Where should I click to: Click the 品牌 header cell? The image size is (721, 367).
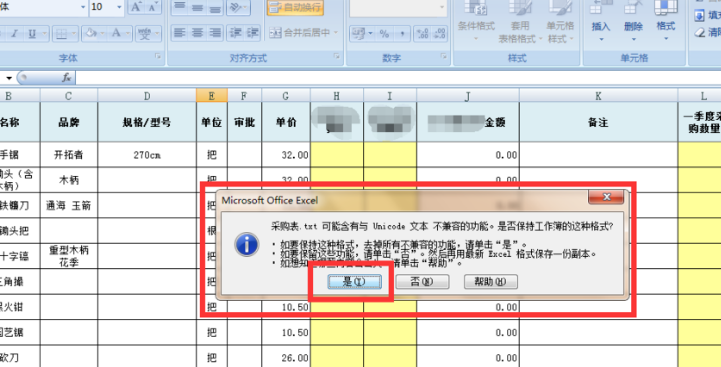coord(69,122)
